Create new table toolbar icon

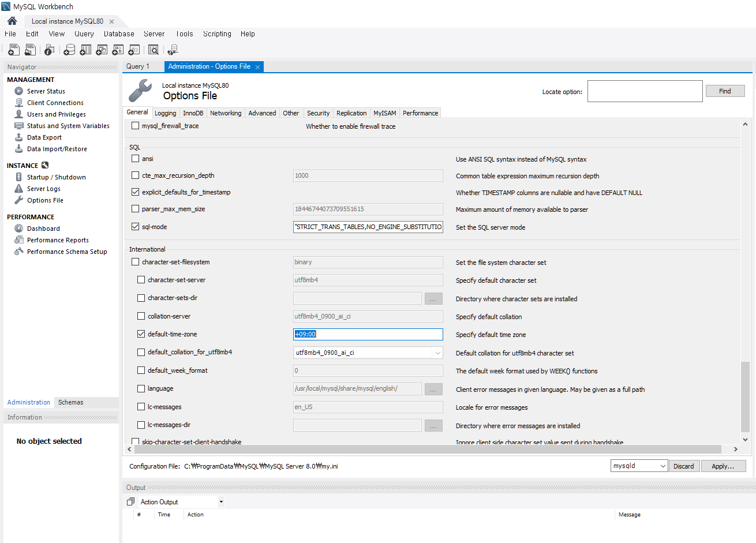point(85,50)
